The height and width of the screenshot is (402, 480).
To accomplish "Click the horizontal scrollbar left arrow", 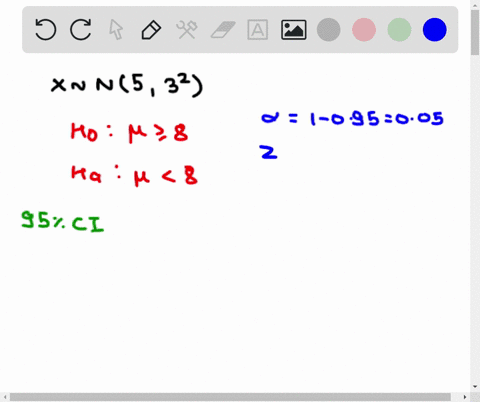I will [x=5, y=397].
